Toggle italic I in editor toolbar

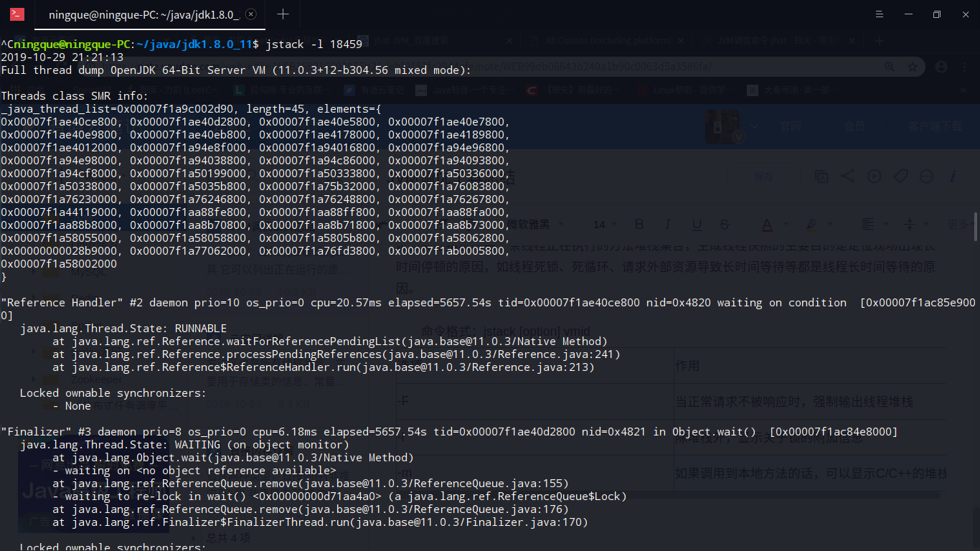point(668,225)
